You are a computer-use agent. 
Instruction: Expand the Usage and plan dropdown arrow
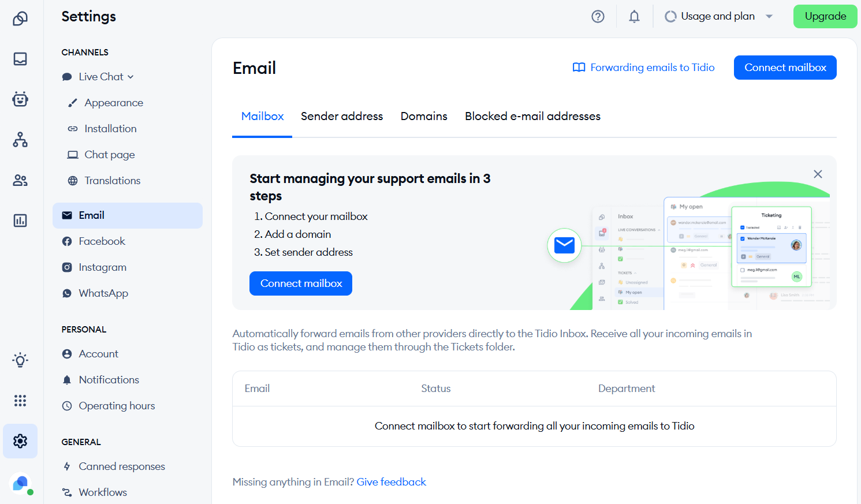click(769, 16)
